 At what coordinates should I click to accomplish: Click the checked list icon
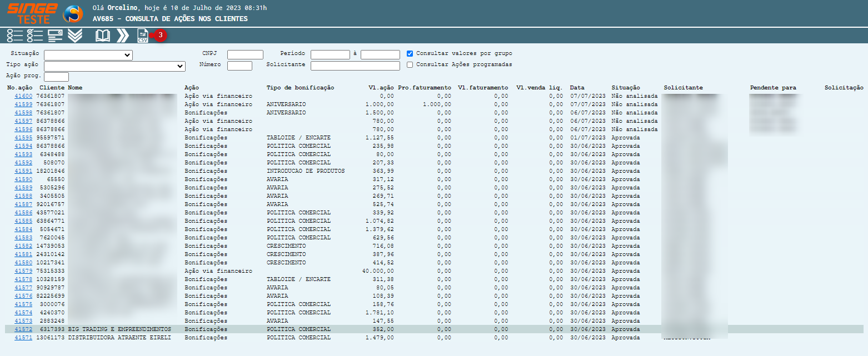35,36
